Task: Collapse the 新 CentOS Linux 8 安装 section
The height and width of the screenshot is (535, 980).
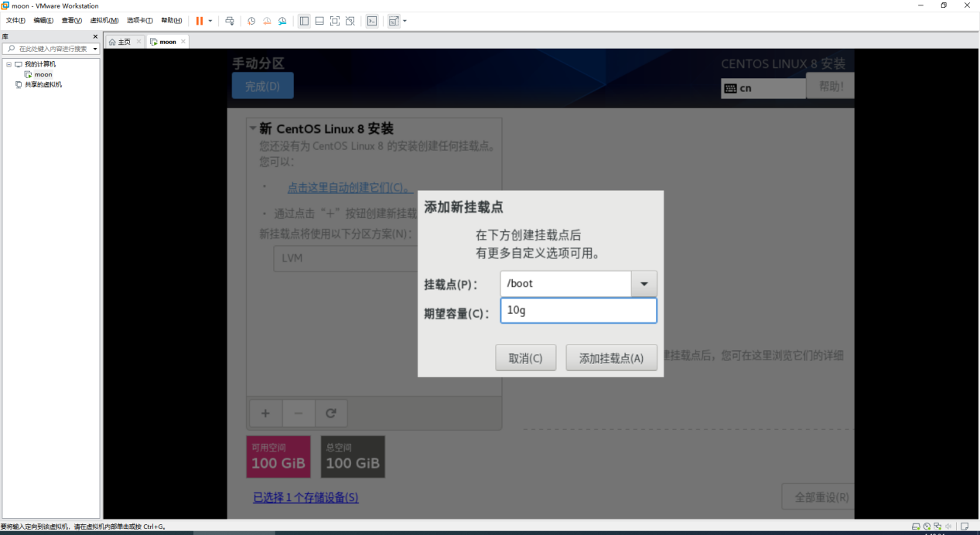Action: point(253,128)
